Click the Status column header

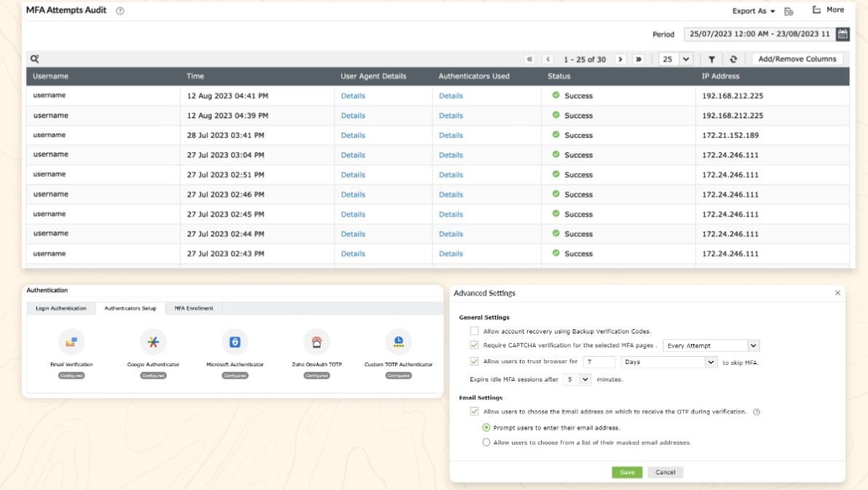[x=559, y=76]
